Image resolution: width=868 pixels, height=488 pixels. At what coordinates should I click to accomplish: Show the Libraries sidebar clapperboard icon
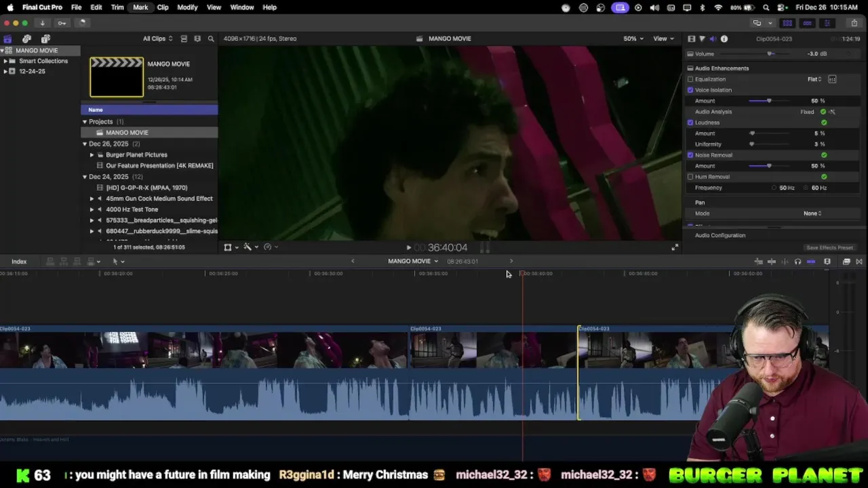(7, 39)
